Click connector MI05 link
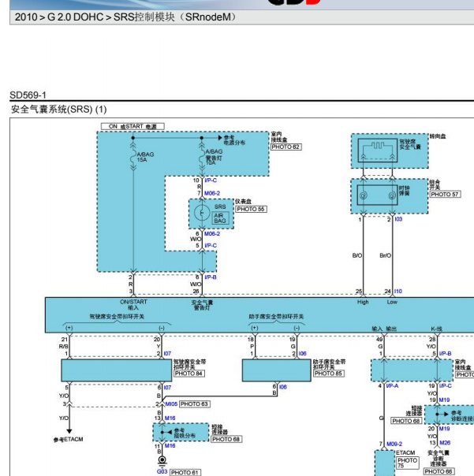Screen dimensions: 474x476 (x=171, y=404)
